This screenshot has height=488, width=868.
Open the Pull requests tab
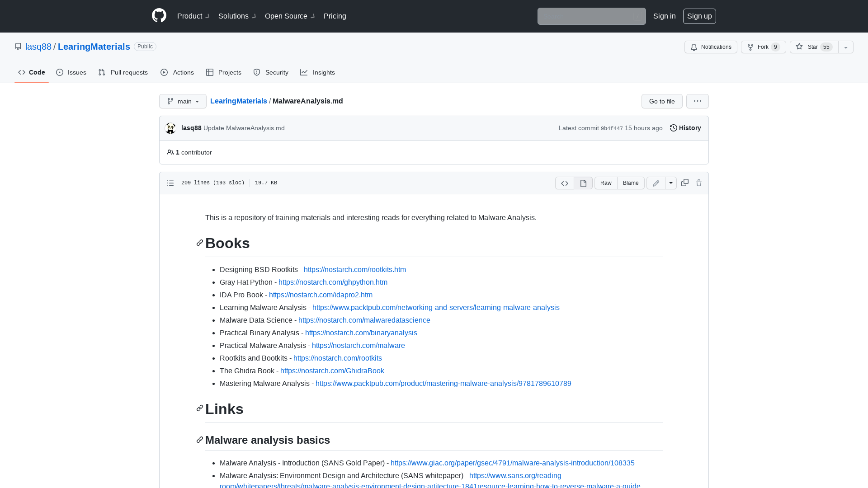point(123,72)
